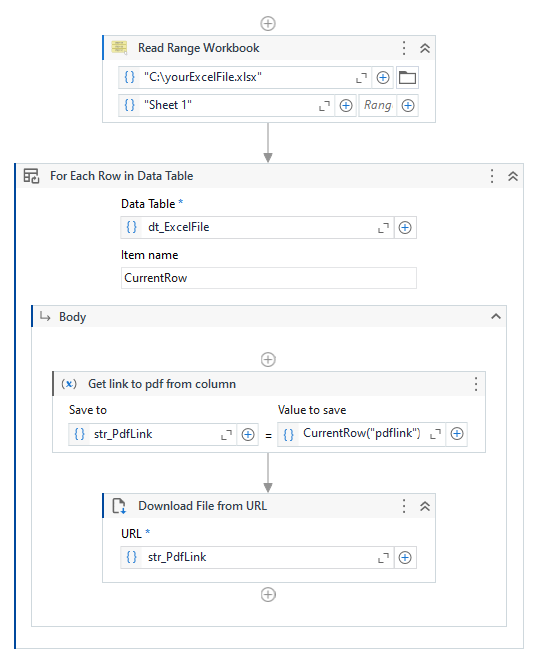Click the add activity plus above Read Range Workbook
Screen dimensions: 537x653
[268, 23]
